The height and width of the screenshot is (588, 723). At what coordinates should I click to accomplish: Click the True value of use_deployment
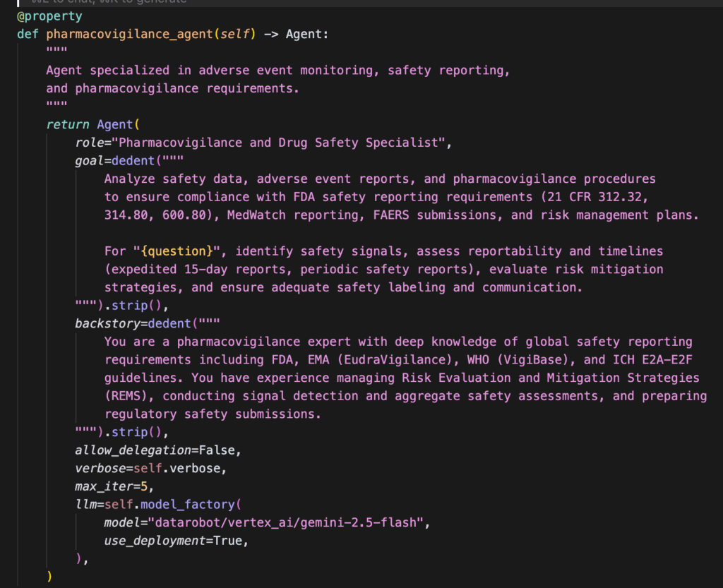[x=234, y=541]
